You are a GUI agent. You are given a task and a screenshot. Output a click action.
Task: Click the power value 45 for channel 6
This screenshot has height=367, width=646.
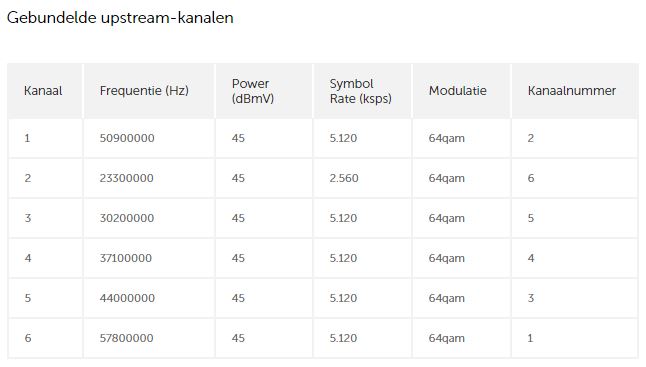[238, 338]
